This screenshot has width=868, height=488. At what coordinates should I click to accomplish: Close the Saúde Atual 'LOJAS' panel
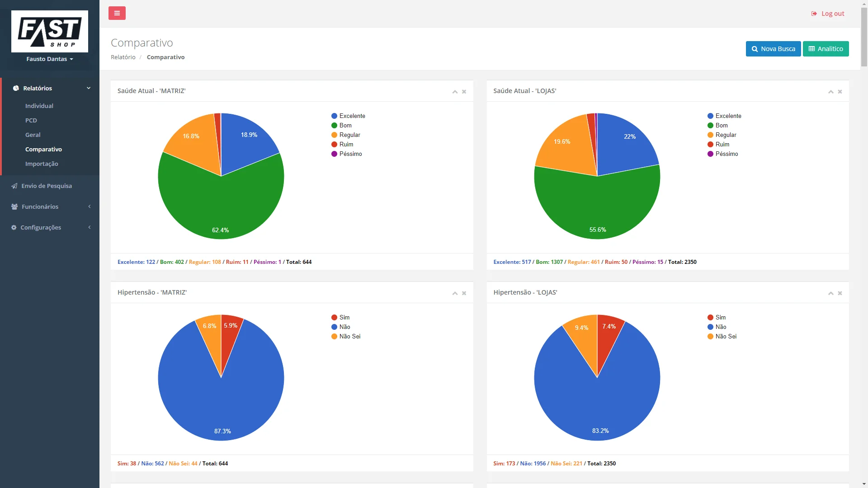(840, 92)
